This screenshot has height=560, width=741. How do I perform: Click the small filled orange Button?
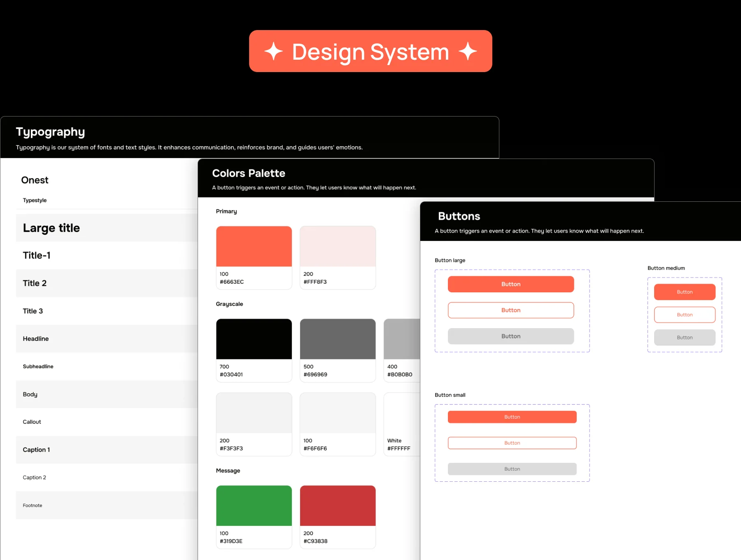pyautogui.click(x=512, y=417)
